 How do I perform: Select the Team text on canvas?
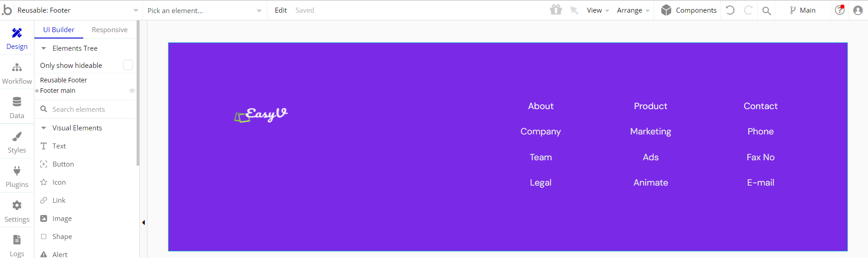coord(541,157)
